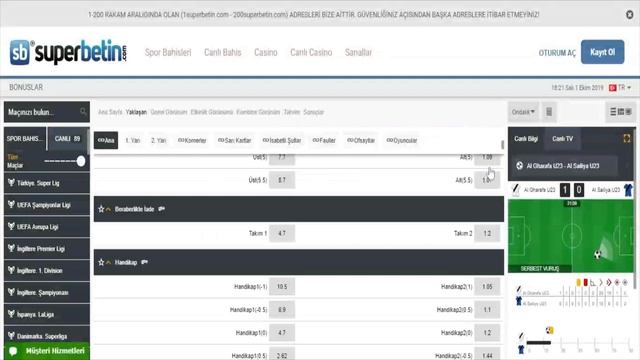This screenshot has width=640, height=360.
Task: Click trophy icon beside İspanya LaLiga
Action: pos(11,314)
